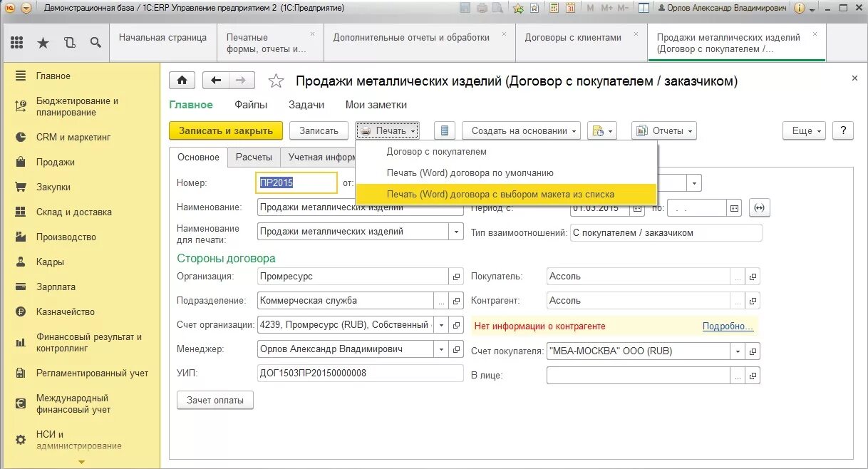Click the Казначейство ruble icon
This screenshot has height=469, width=868.
(21, 311)
